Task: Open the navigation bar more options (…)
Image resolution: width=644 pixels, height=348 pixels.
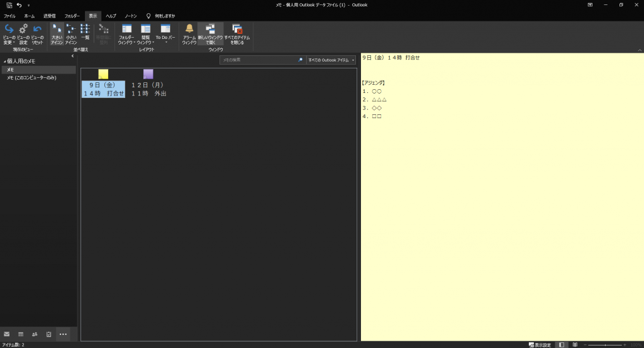Action: pos(63,334)
